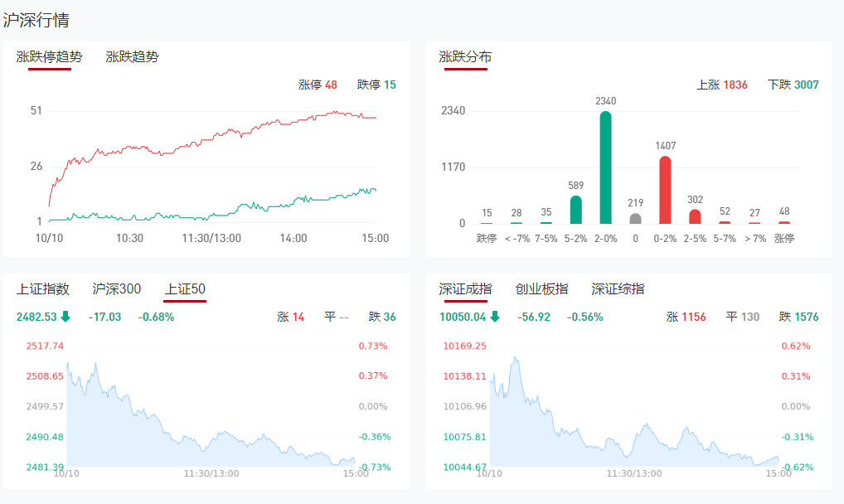Switch to the 沪深300 tab
This screenshot has height=504, width=844.
point(117,289)
